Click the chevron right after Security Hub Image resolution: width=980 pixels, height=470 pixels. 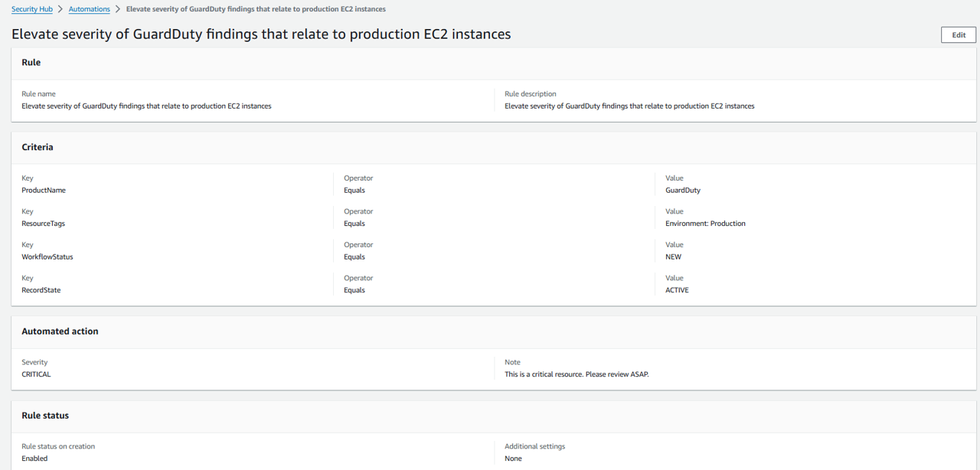pos(60,9)
